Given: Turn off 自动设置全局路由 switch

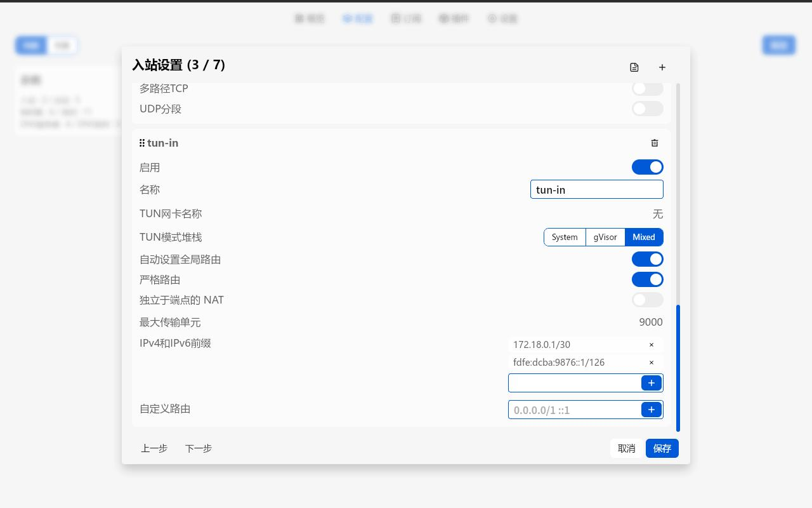Looking at the screenshot, I should coord(648,259).
